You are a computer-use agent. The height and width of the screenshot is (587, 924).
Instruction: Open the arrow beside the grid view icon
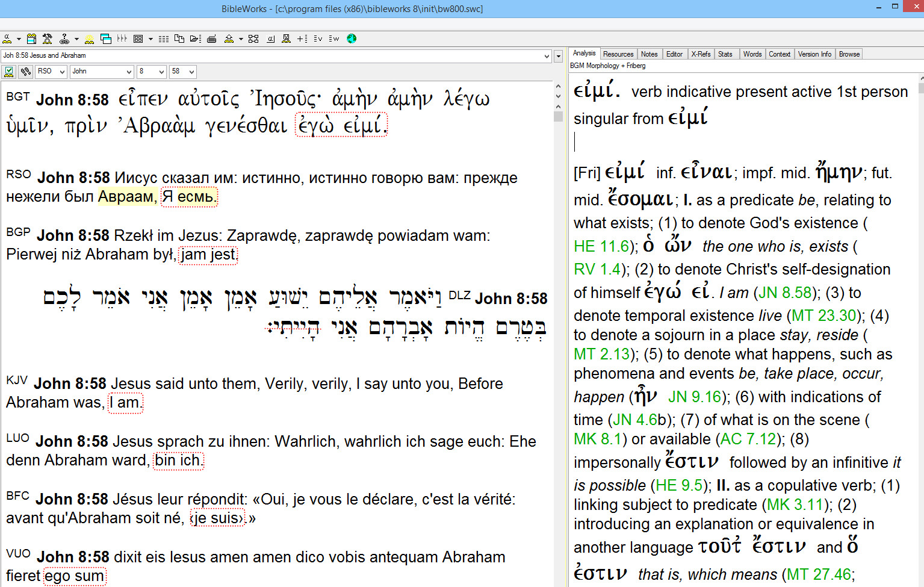pyautogui.click(x=150, y=39)
